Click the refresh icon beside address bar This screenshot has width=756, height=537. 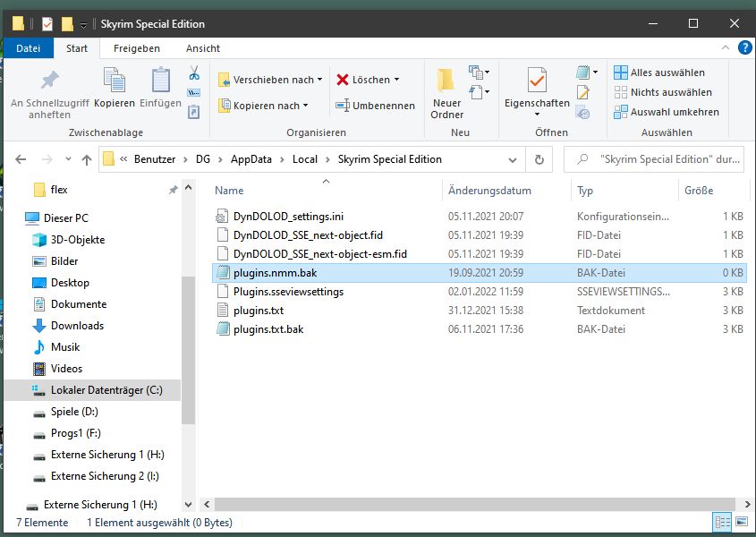pos(539,159)
